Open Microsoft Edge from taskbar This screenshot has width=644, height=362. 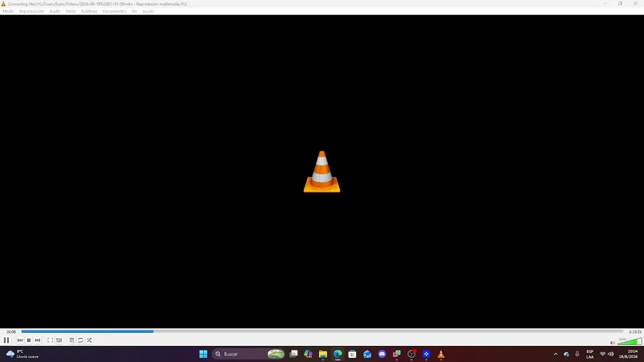point(338,354)
